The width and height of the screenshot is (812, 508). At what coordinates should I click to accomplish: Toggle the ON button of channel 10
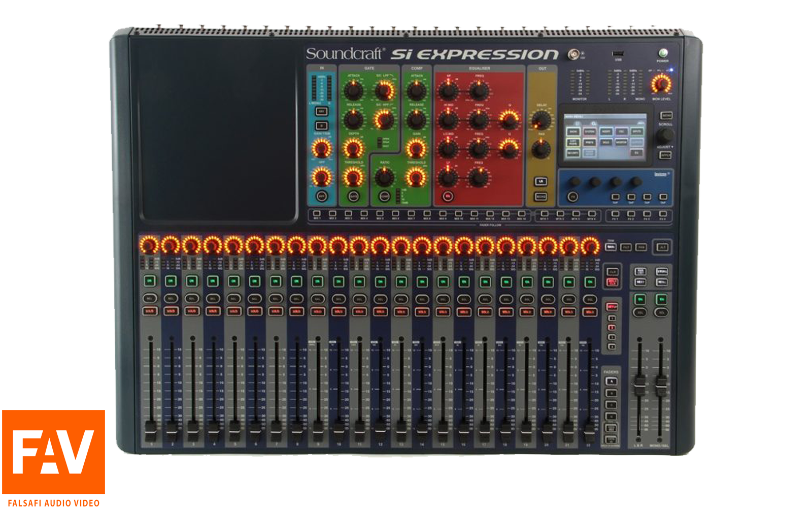tap(339, 281)
